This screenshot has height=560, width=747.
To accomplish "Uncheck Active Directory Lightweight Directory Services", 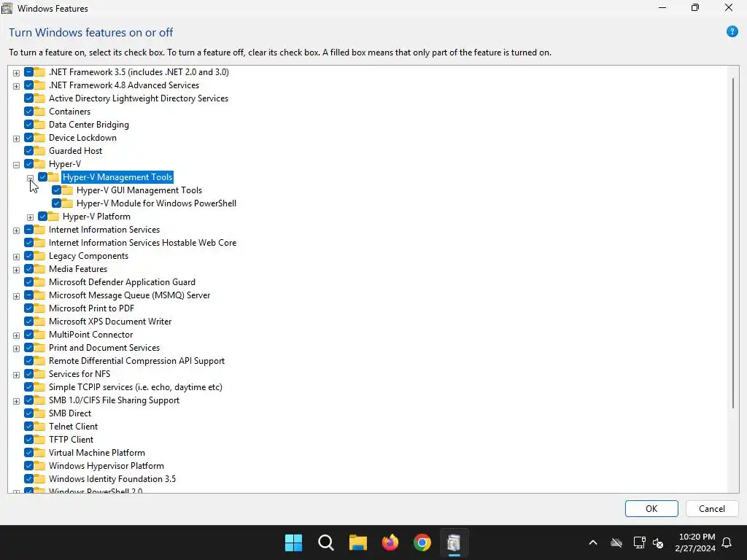I will coord(28,98).
